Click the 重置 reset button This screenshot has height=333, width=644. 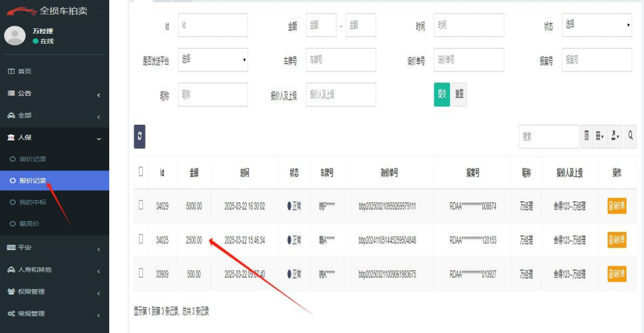459,94
